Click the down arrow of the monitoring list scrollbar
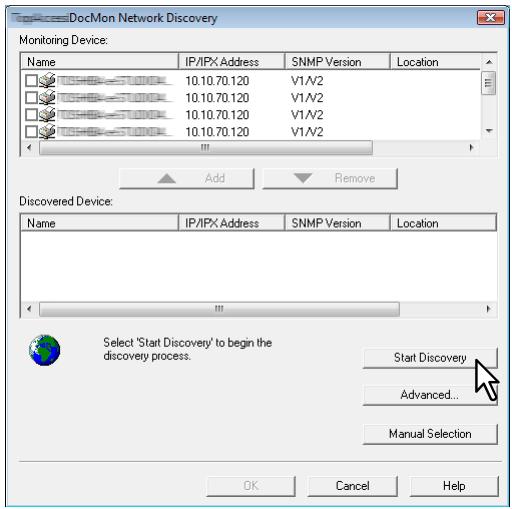 tap(489, 131)
